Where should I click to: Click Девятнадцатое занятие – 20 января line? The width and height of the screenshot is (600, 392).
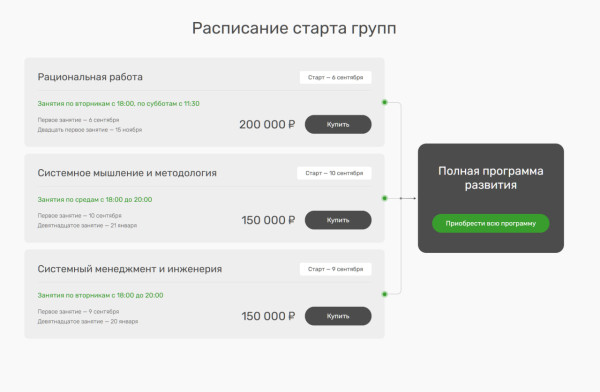coord(88,322)
